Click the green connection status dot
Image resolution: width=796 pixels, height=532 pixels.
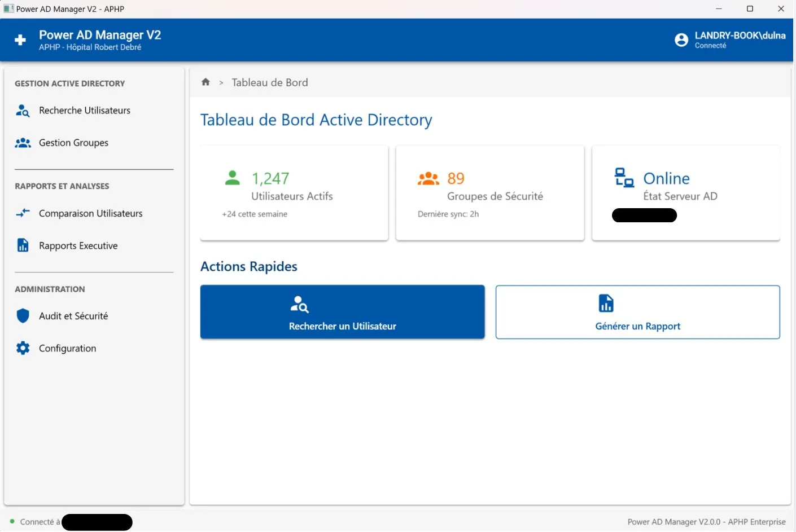point(12,521)
